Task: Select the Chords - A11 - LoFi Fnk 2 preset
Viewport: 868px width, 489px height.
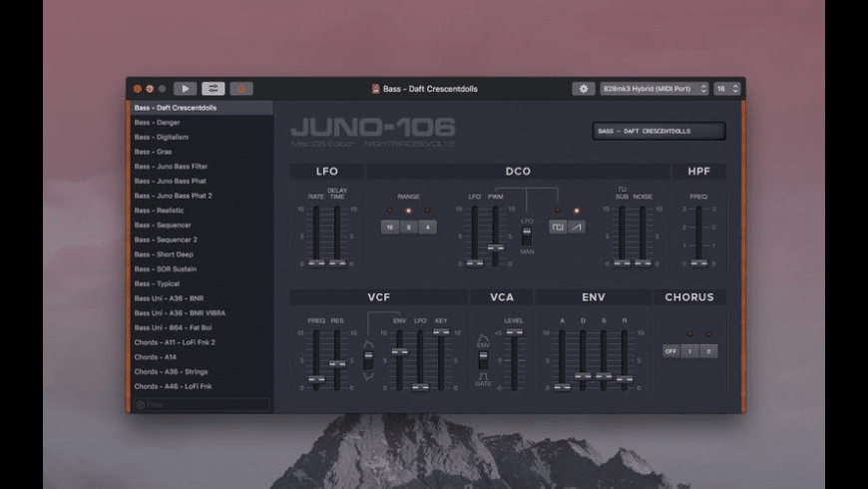Action: click(x=202, y=342)
